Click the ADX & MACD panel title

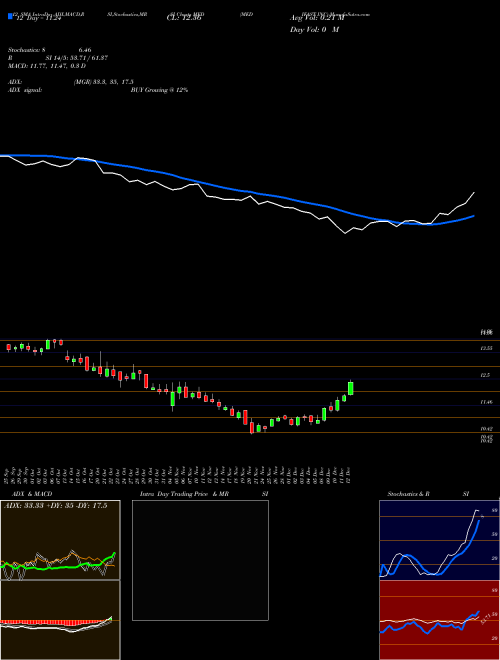[x=32, y=494]
